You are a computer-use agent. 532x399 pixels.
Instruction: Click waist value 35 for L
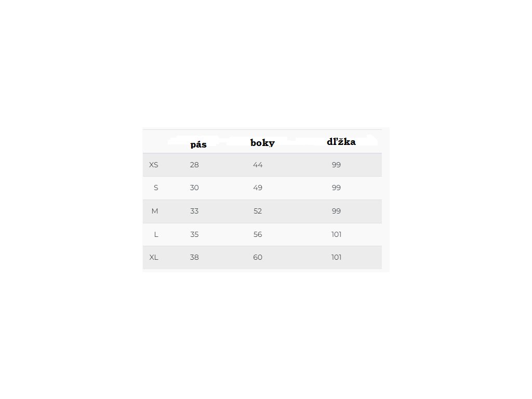pos(194,234)
